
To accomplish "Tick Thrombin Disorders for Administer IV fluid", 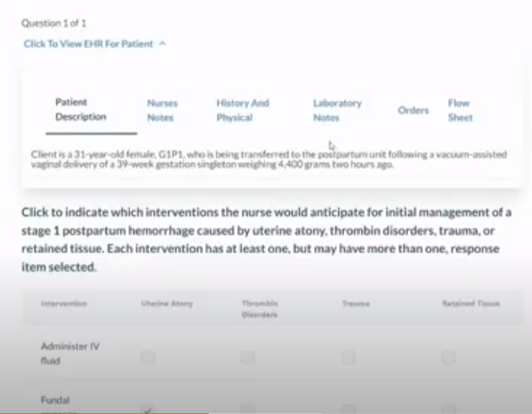I will tap(248, 358).
